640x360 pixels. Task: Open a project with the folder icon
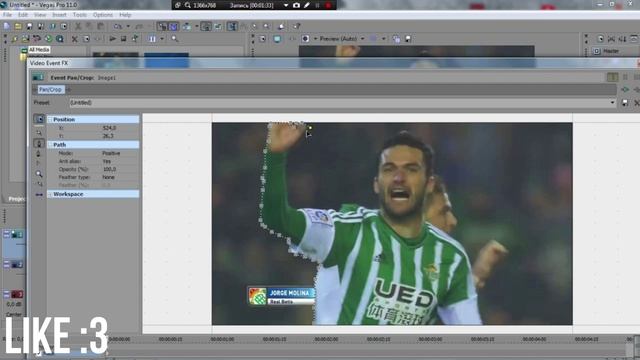pyautogui.click(x=18, y=27)
